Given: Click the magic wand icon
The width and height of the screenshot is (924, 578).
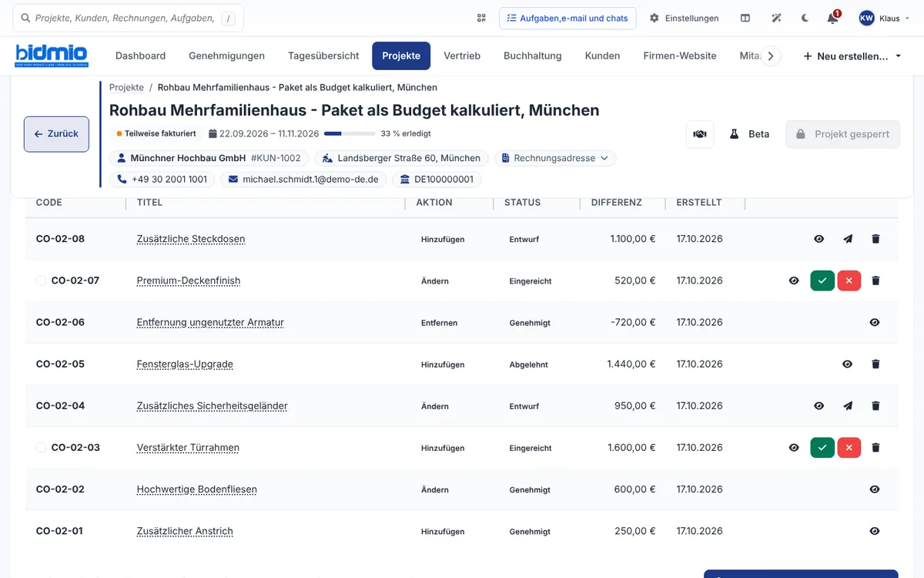Looking at the screenshot, I should click(777, 18).
